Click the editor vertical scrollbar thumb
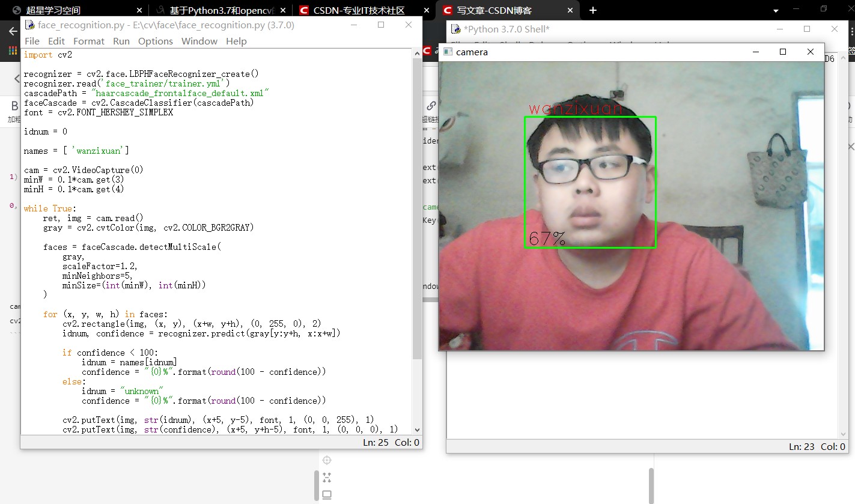This screenshot has height=504, width=855. click(418, 209)
